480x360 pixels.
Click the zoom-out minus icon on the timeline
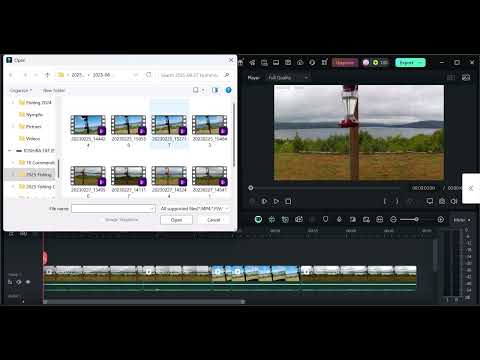click(x=393, y=219)
